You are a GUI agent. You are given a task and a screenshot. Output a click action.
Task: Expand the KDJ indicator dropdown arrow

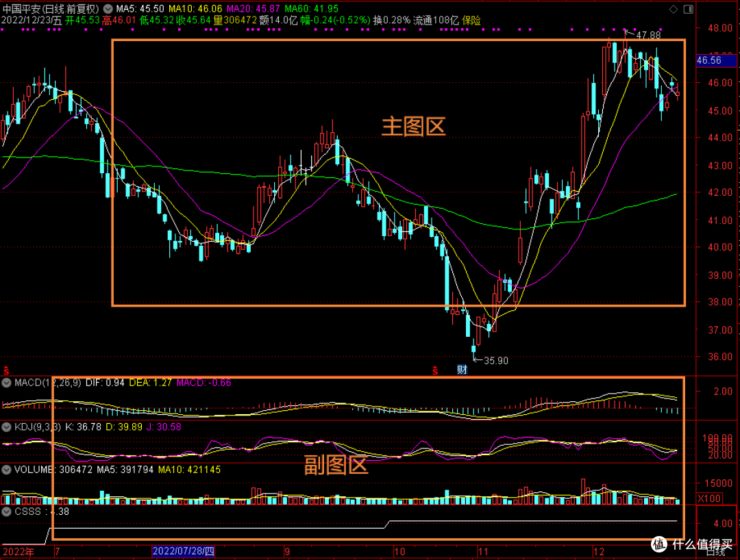click(x=6, y=427)
